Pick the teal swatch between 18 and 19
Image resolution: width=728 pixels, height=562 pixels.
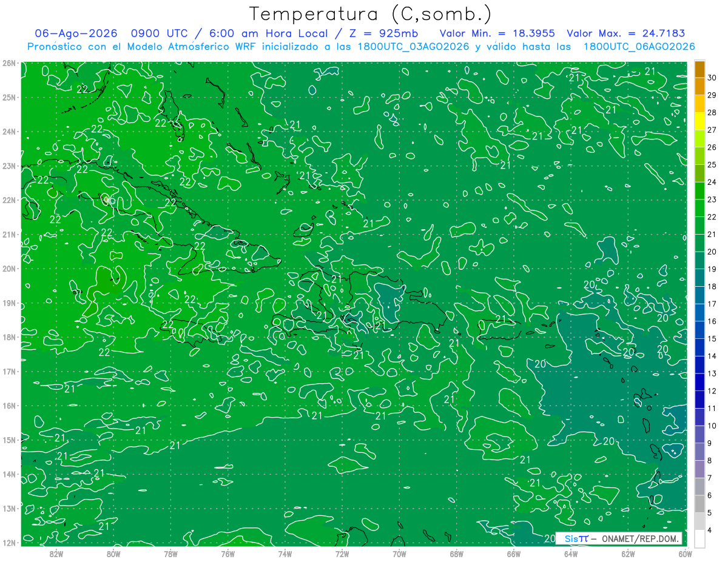tap(699, 278)
